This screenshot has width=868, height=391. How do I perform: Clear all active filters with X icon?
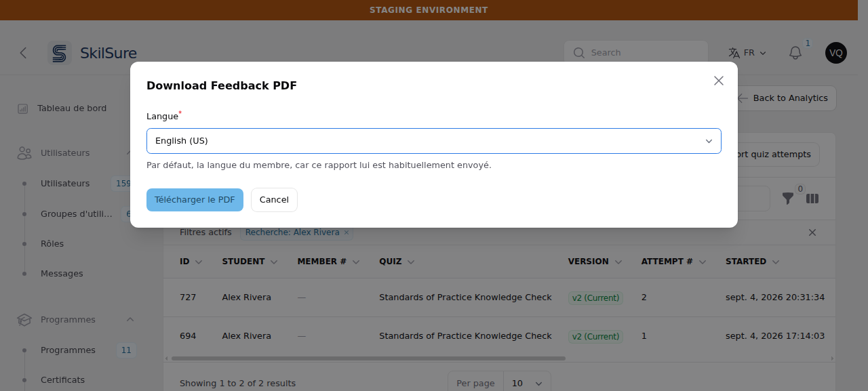[812, 232]
